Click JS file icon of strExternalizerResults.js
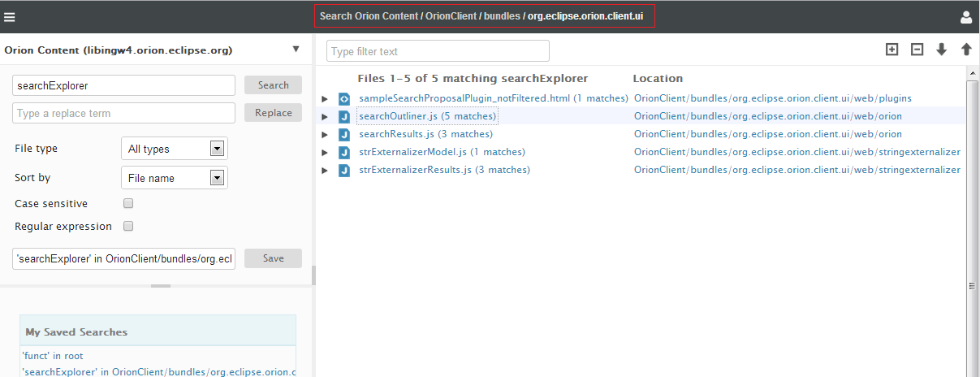This screenshot has height=377, width=980. tap(344, 170)
